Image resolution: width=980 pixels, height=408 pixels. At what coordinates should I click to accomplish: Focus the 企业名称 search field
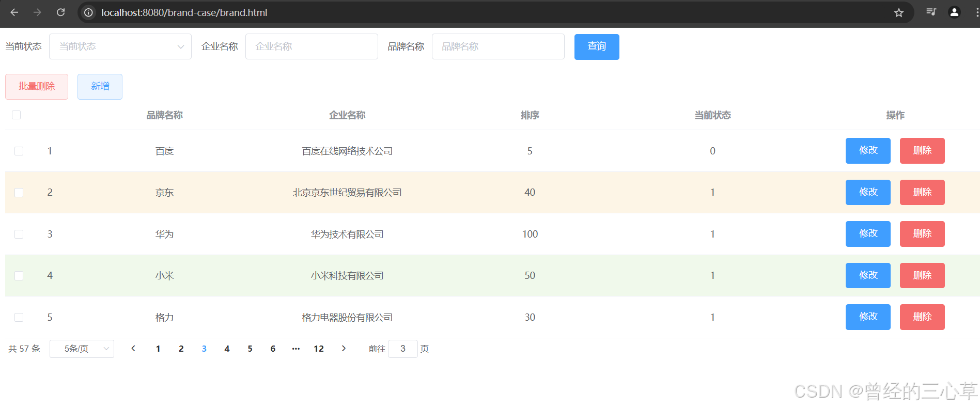[312, 46]
